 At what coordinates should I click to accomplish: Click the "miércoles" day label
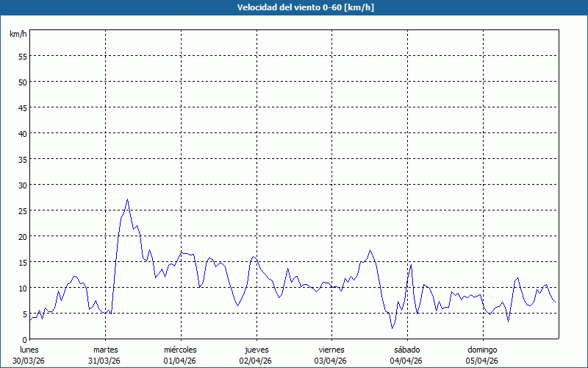coord(180,350)
